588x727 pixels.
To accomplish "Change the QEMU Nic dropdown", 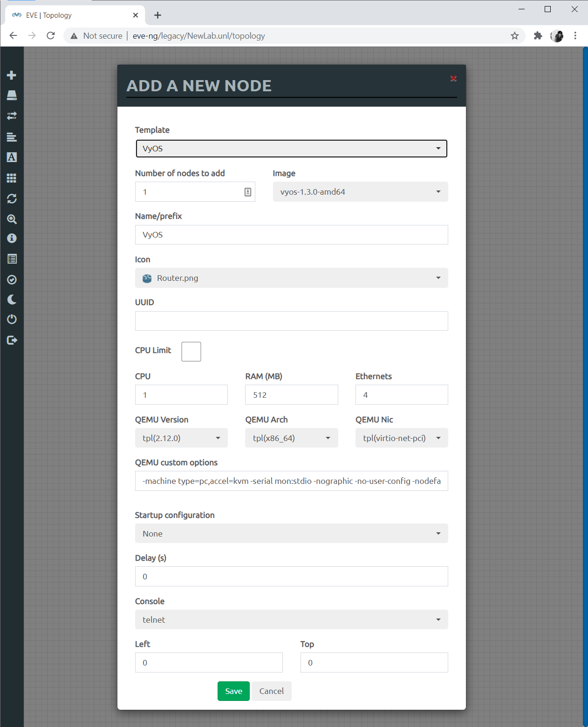I will (x=401, y=438).
